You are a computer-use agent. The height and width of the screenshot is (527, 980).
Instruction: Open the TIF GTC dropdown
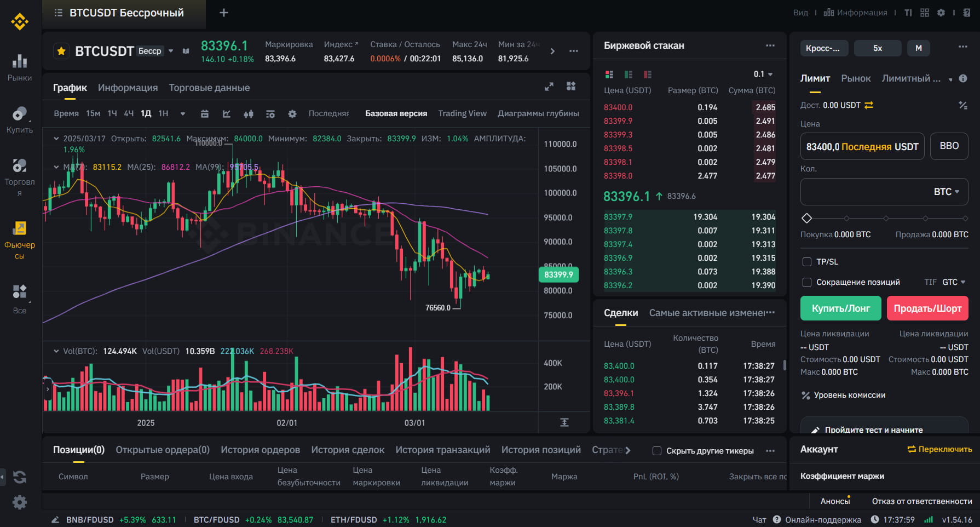click(954, 282)
